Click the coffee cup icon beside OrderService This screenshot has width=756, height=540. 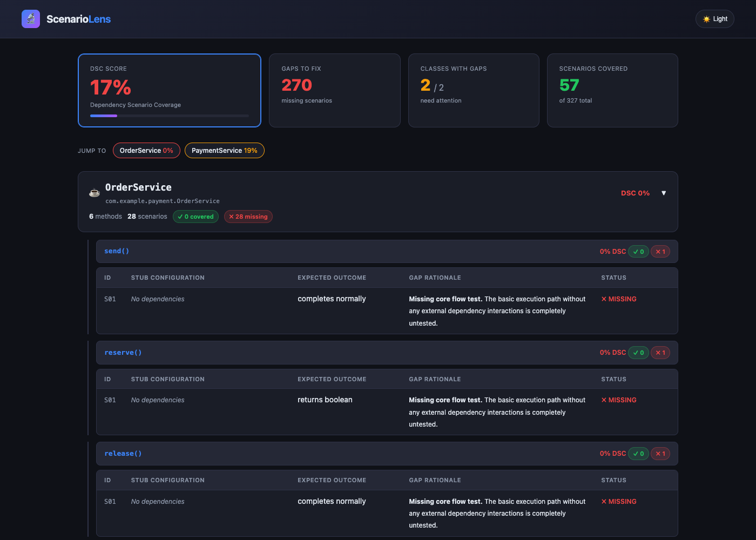(94, 193)
